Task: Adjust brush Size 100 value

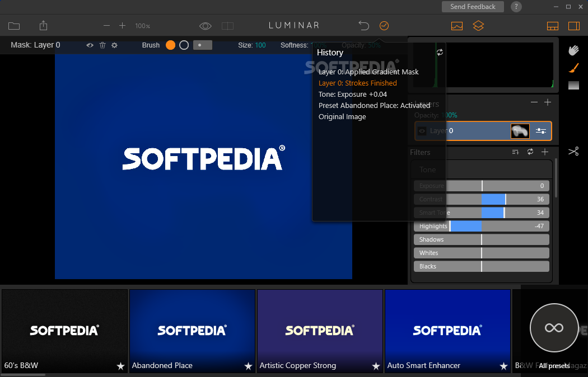Action: click(260, 45)
